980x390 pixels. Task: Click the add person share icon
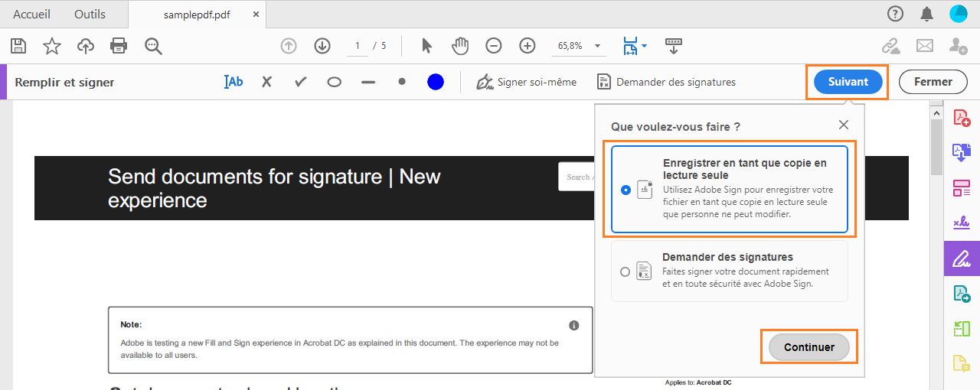pos(958,46)
